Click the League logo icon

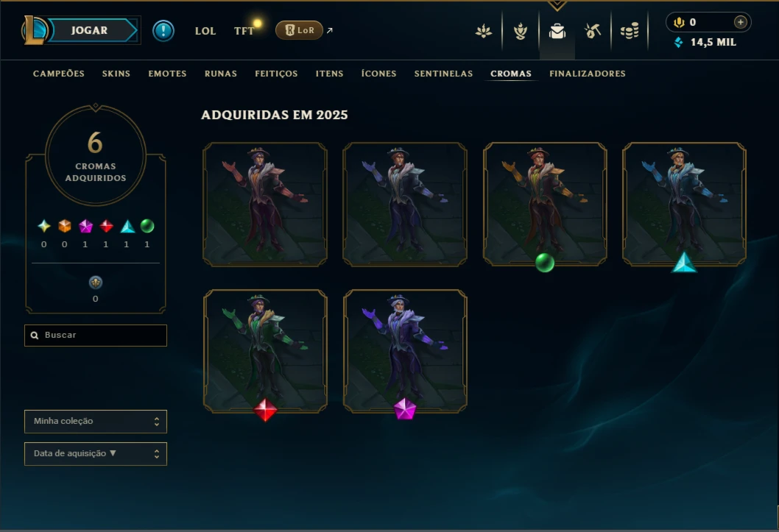pos(35,29)
